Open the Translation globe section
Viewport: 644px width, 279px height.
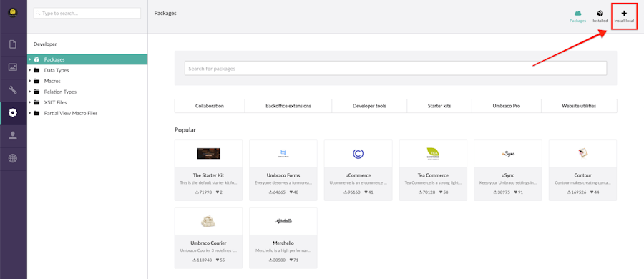(x=13, y=159)
